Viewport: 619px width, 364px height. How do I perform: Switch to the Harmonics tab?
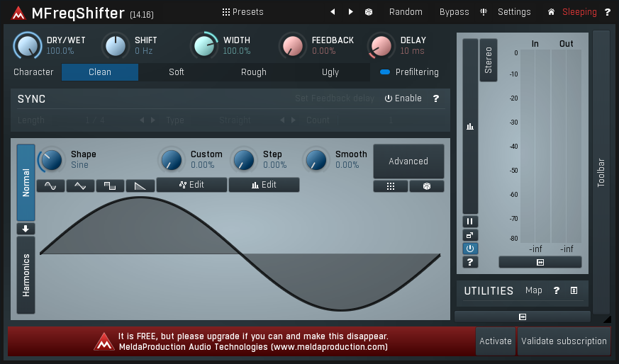coord(26,275)
